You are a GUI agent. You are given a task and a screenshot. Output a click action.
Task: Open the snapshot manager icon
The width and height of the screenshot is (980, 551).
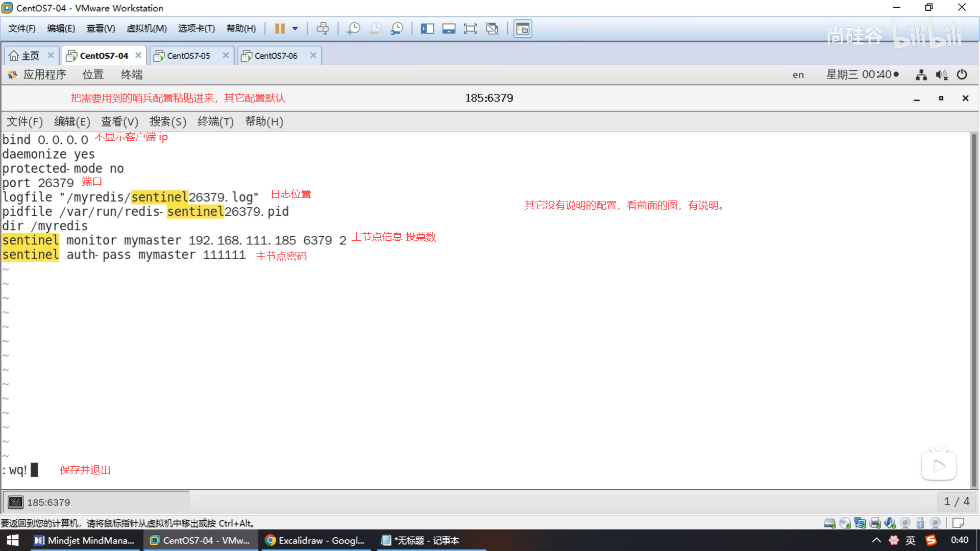397,29
